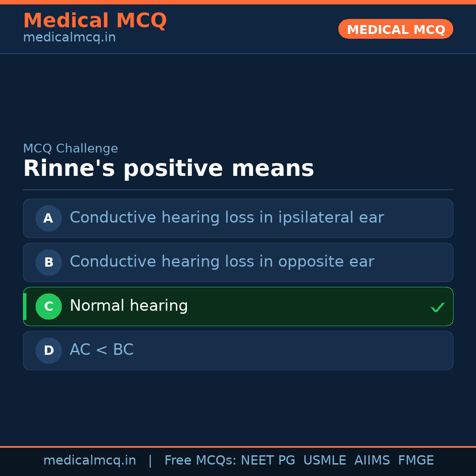Click the 'MCQ Challenge' label
The width and height of the screenshot is (476, 476).
pyautogui.click(x=71, y=149)
